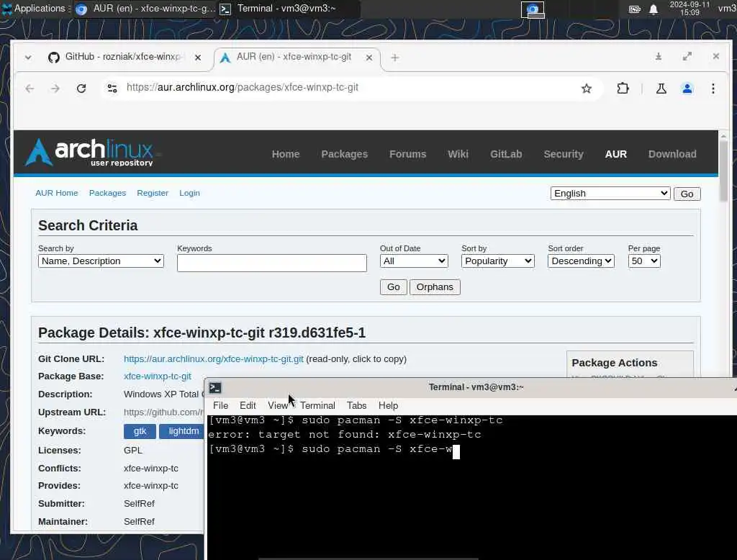Image resolution: width=737 pixels, height=560 pixels.
Task: Click the Arch Linux user repository logo
Action: (89, 152)
